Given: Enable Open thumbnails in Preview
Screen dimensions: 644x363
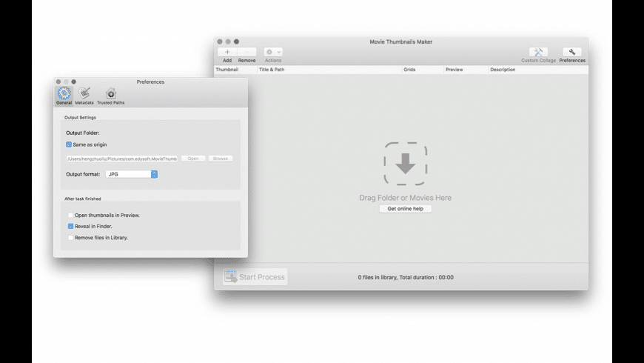Looking at the screenshot, I should tap(70, 215).
